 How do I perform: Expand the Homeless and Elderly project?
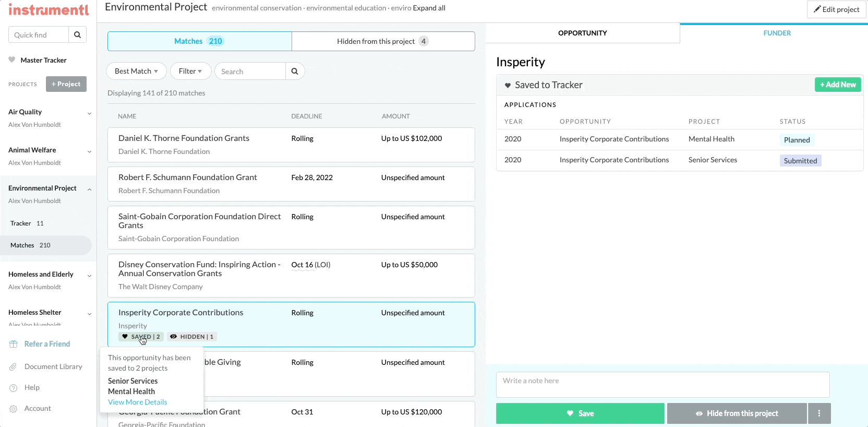(89, 276)
